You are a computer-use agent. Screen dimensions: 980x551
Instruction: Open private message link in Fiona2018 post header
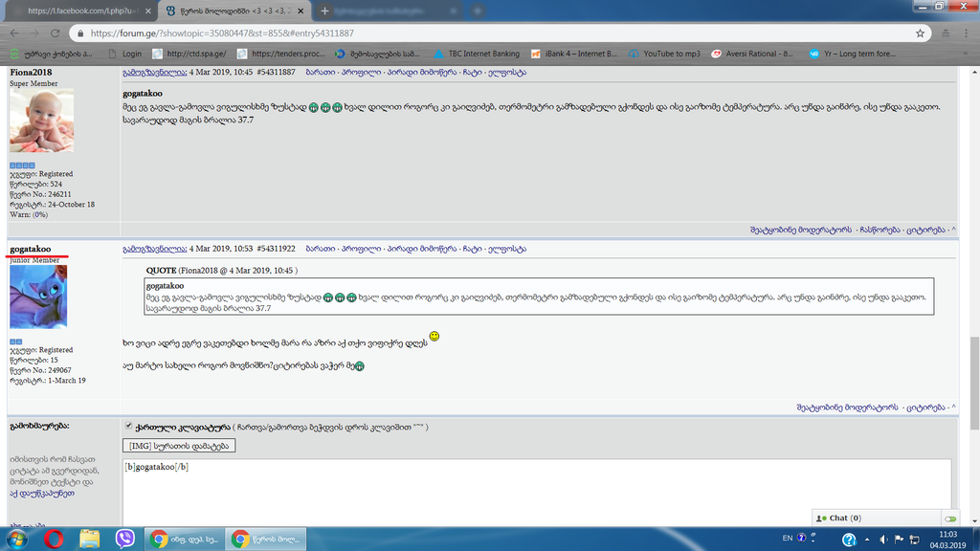click(x=422, y=73)
